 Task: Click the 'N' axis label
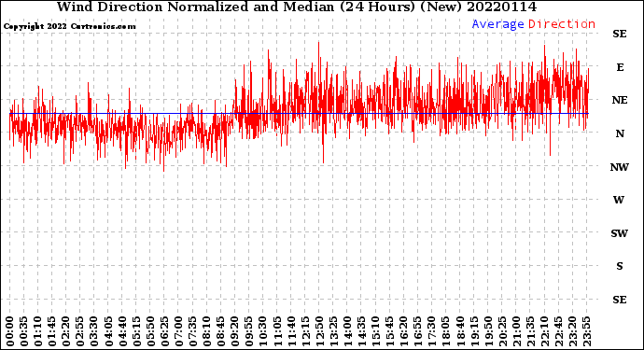point(620,133)
